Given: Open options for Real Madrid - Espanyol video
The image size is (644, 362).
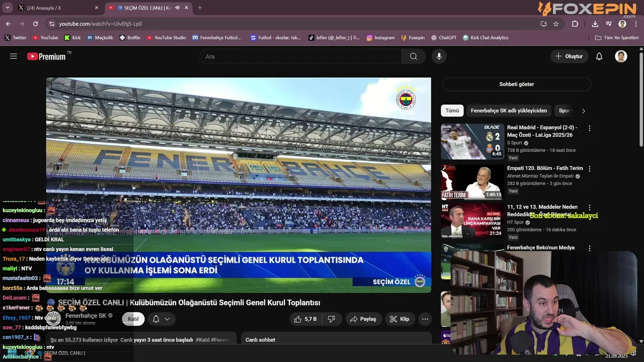Looking at the screenshot, I should 590,128.
